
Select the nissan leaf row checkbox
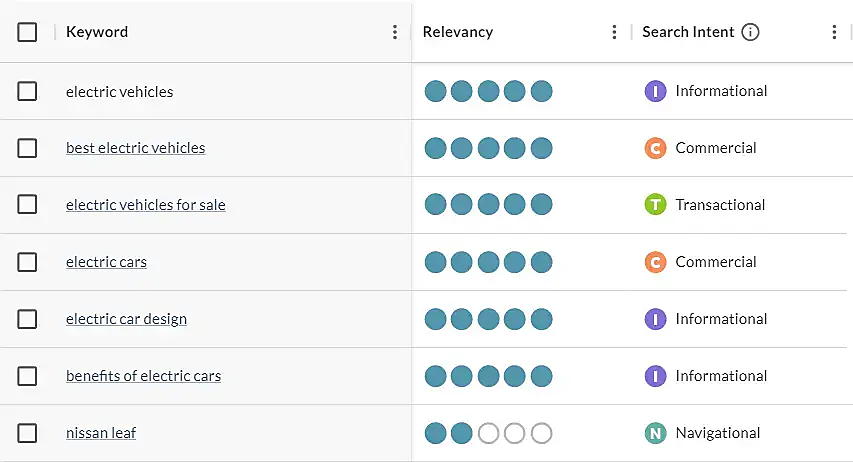(x=27, y=433)
